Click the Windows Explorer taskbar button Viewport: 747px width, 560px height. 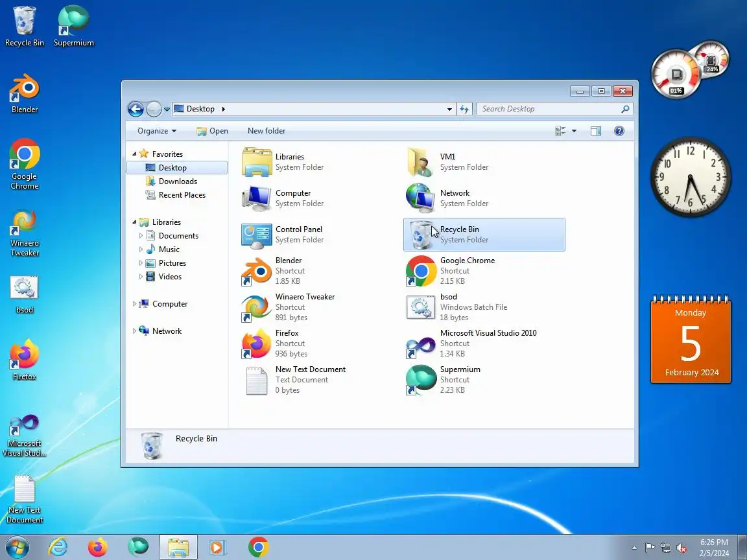click(178, 548)
